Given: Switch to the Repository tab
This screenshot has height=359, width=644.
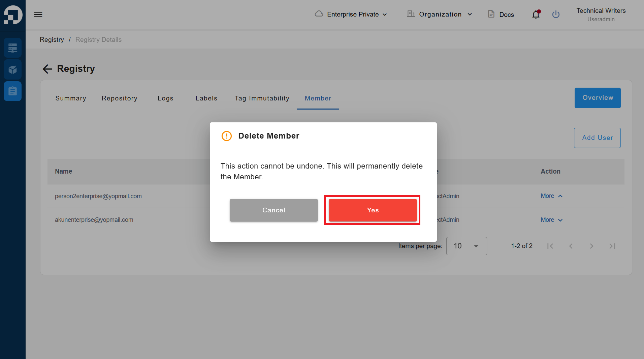Looking at the screenshot, I should pos(120,98).
